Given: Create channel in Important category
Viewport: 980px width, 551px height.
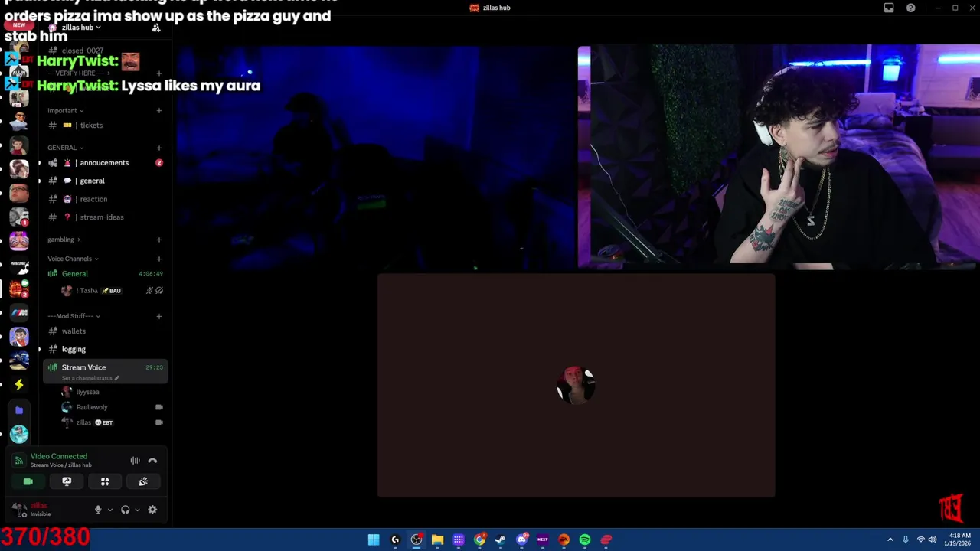Looking at the screenshot, I should (159, 111).
